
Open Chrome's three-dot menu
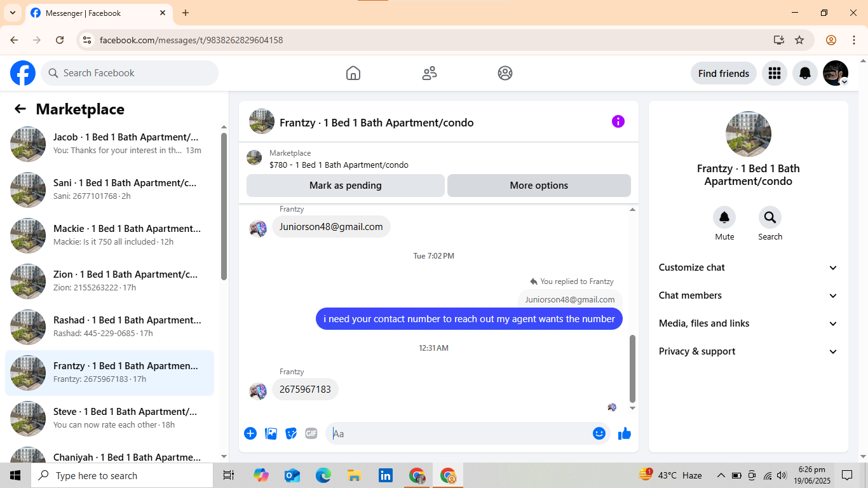tap(854, 40)
